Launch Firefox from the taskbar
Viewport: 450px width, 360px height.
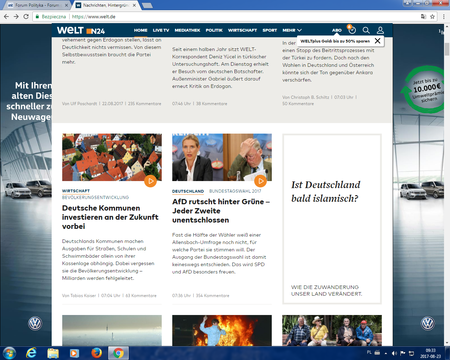coord(96,353)
